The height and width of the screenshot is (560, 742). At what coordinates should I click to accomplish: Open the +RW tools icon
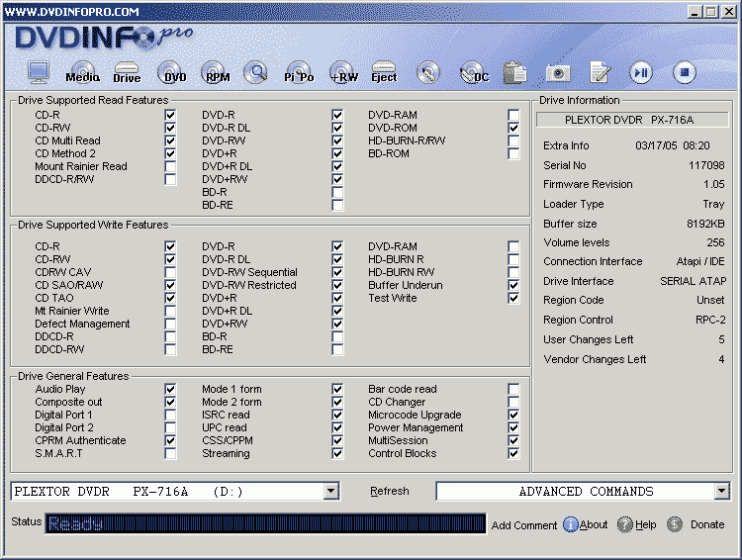tap(343, 72)
